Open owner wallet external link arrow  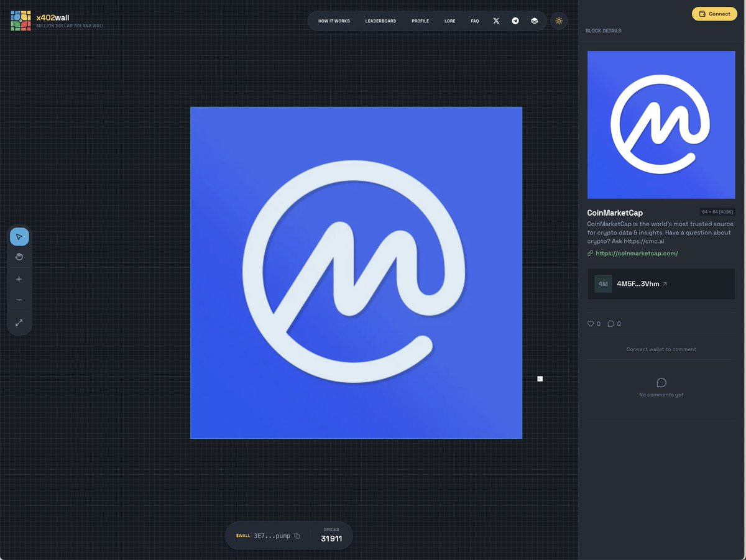click(x=665, y=284)
